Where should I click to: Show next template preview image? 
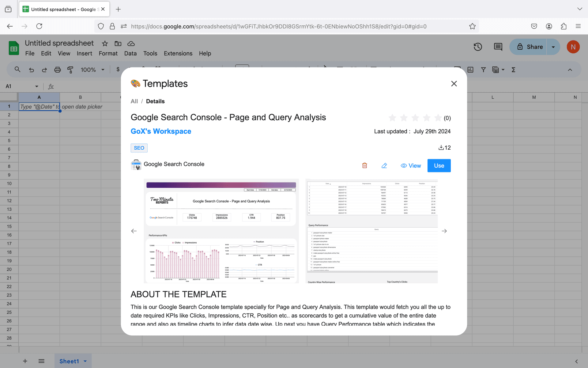point(444,231)
